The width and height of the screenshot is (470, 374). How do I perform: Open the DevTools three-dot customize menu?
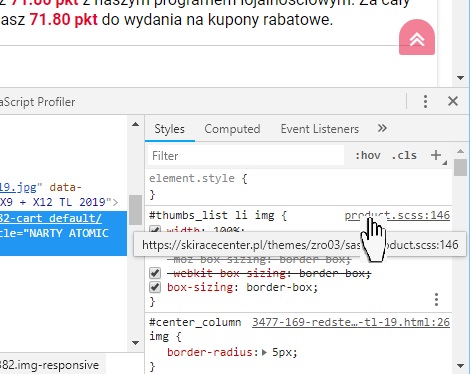[x=425, y=101]
